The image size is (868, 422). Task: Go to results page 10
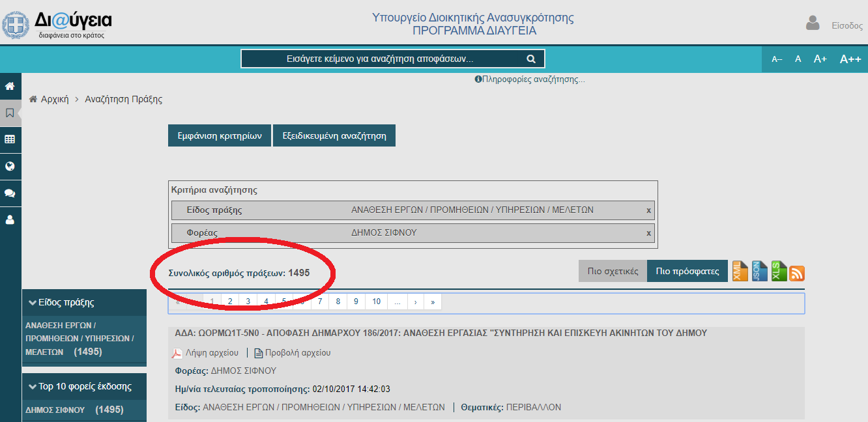point(376,302)
